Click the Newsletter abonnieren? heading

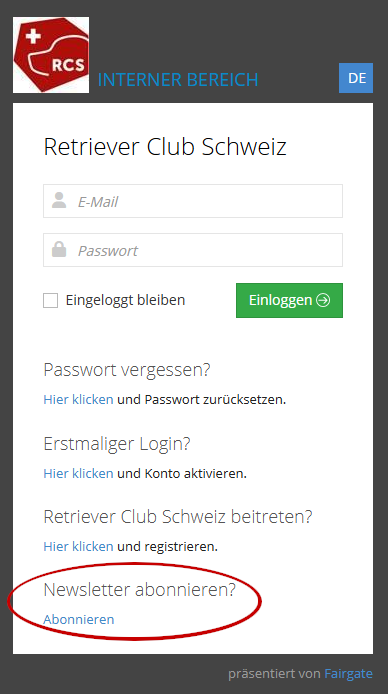coord(140,590)
